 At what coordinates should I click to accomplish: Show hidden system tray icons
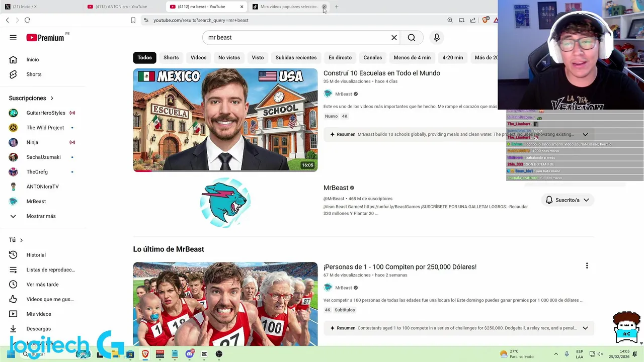point(556,354)
